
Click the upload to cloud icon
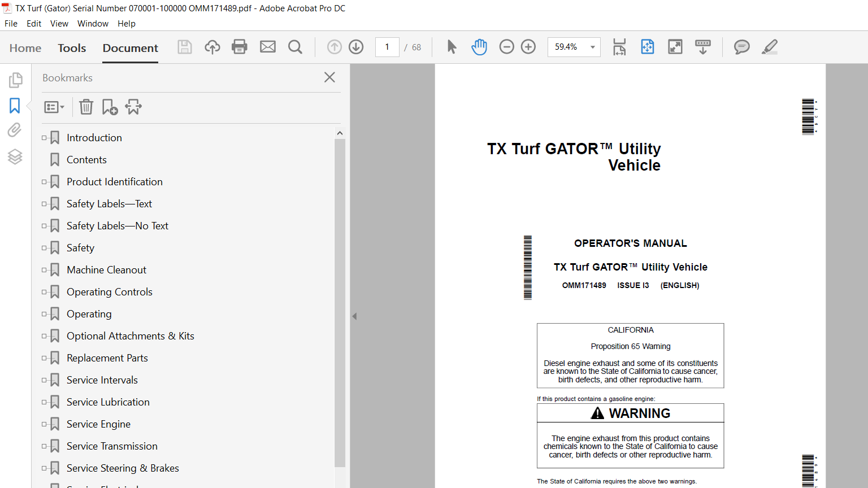click(212, 47)
